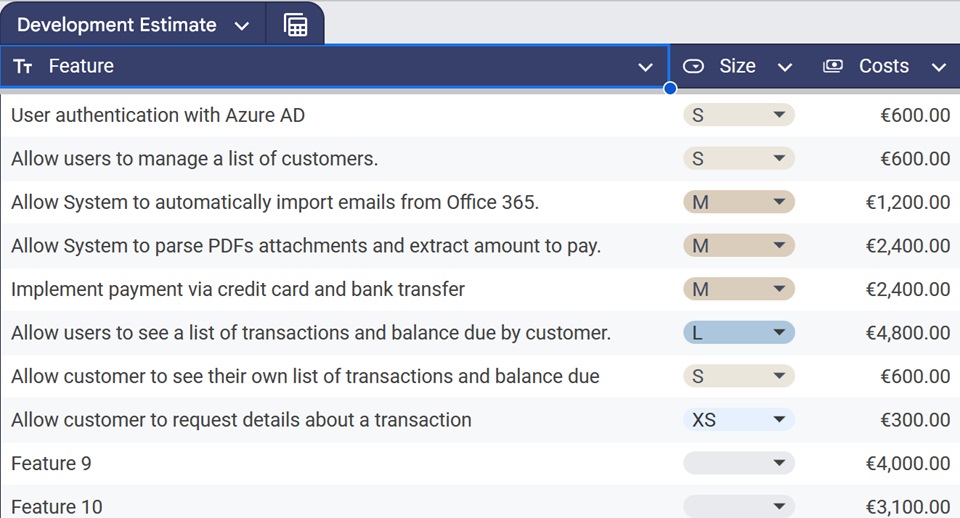Set size for empty Feature 9 chip
The width and height of the screenshot is (960, 518).
coord(738,463)
